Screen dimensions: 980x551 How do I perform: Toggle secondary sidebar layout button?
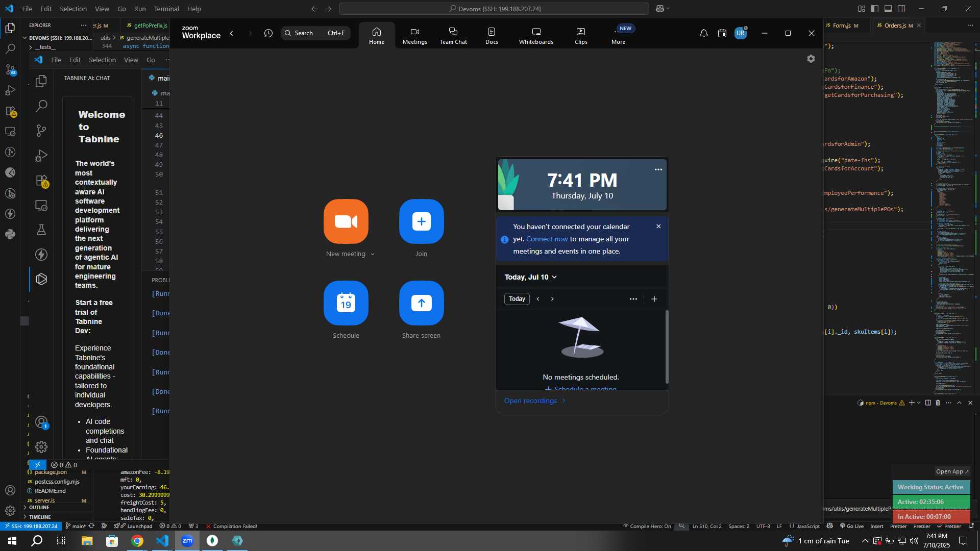coord(901,9)
